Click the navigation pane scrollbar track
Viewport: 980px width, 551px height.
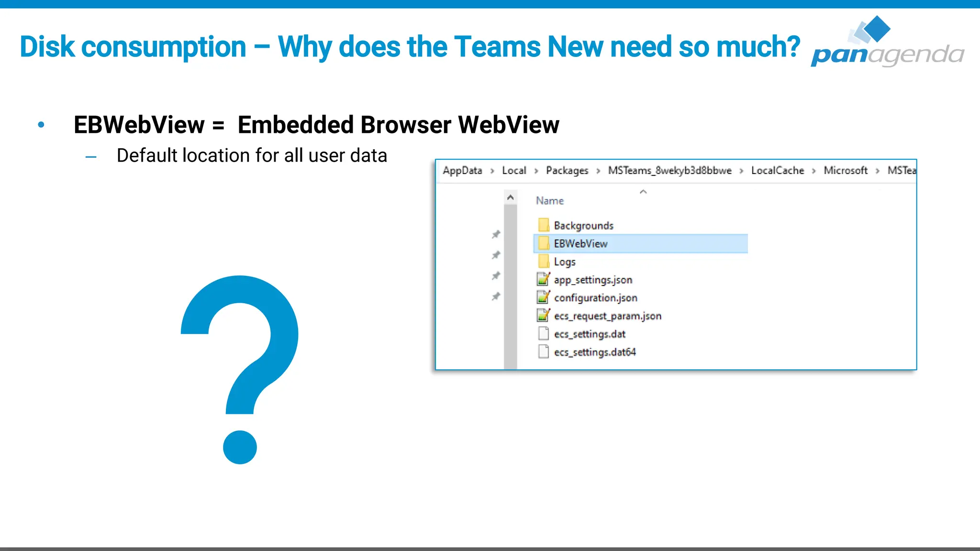tap(511, 287)
